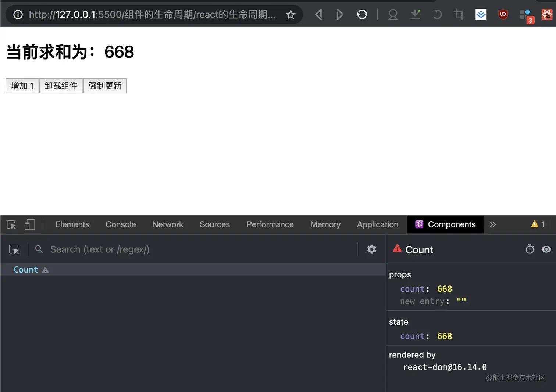Edit the props count value 668
This screenshot has width=556, height=392.
point(445,289)
